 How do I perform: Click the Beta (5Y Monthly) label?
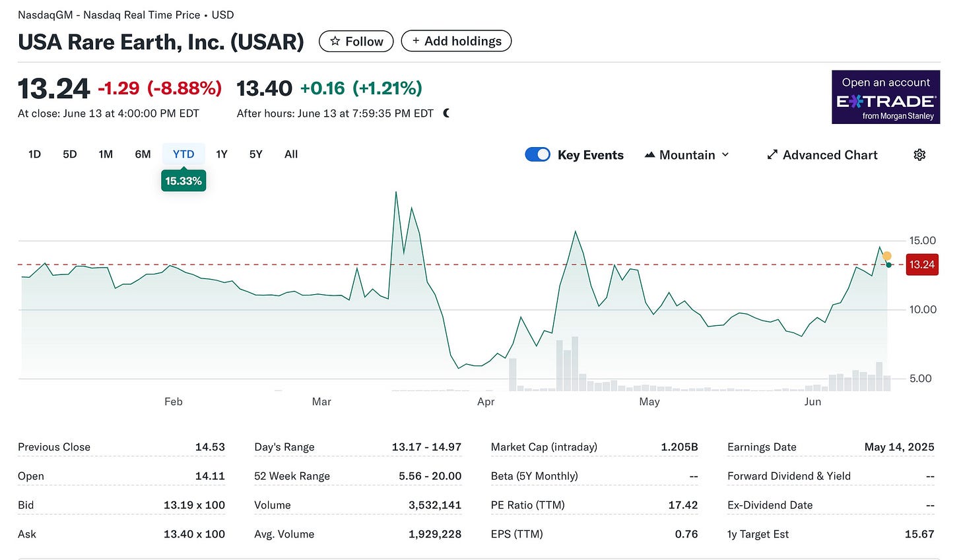[x=534, y=476]
